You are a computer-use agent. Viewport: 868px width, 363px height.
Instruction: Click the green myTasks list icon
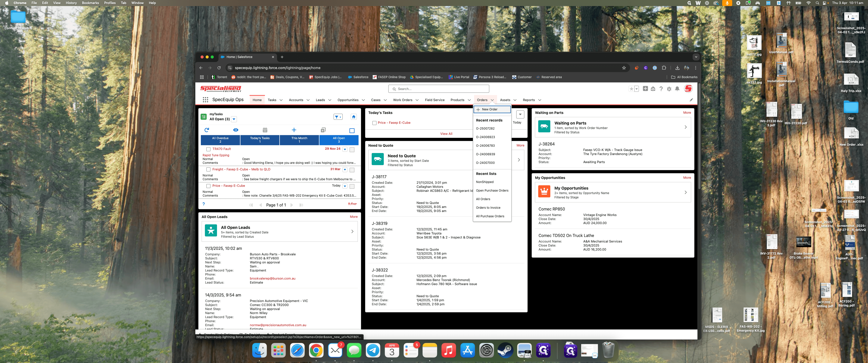point(204,117)
